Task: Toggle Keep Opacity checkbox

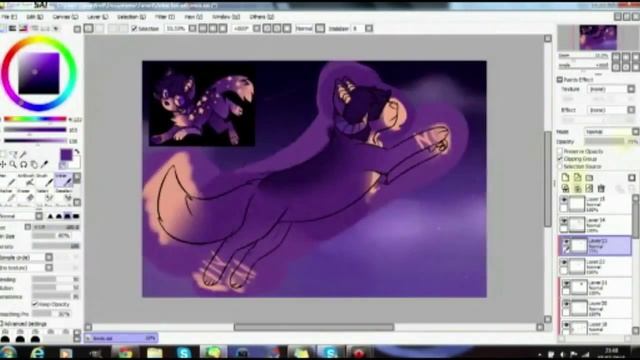Action: (x=35, y=304)
